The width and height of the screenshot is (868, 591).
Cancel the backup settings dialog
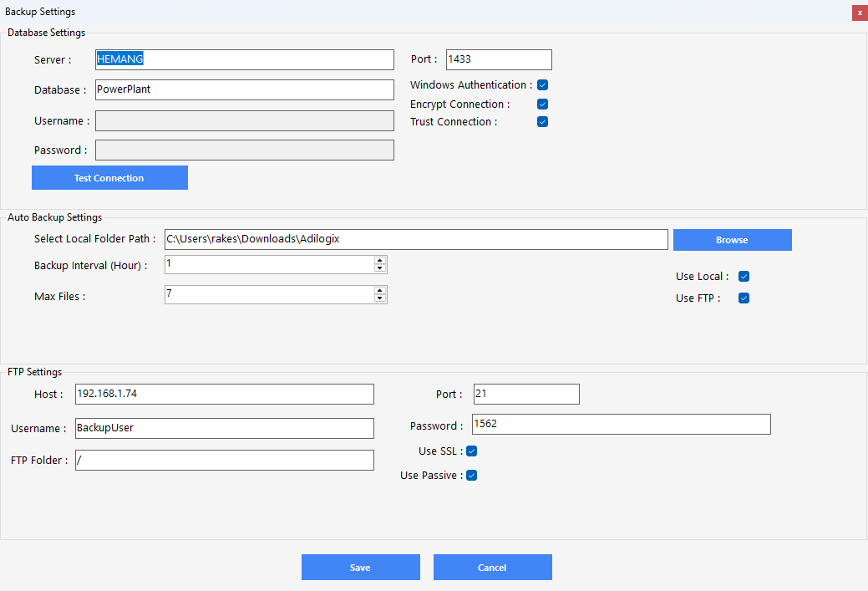pos(492,568)
